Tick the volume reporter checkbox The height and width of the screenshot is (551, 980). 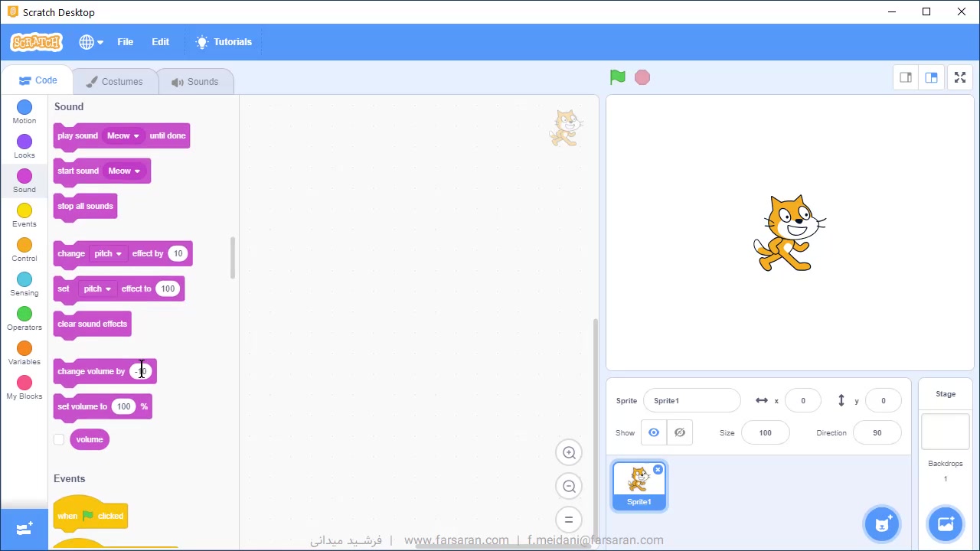59,439
